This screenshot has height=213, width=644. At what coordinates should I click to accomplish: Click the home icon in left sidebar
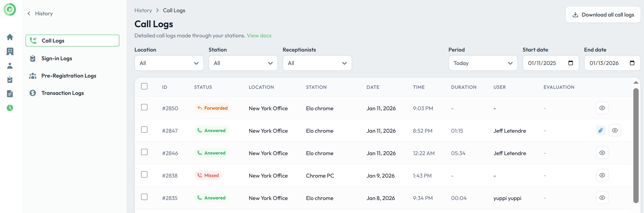coord(10,37)
